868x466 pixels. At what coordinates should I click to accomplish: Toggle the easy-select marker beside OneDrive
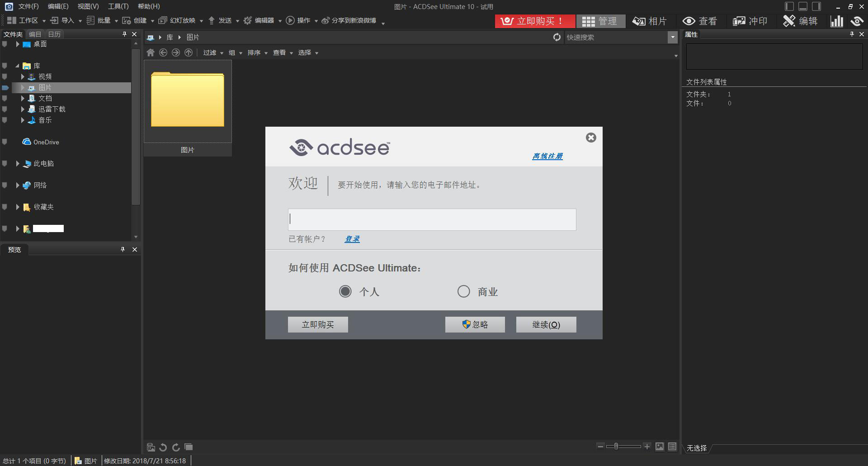(5, 142)
